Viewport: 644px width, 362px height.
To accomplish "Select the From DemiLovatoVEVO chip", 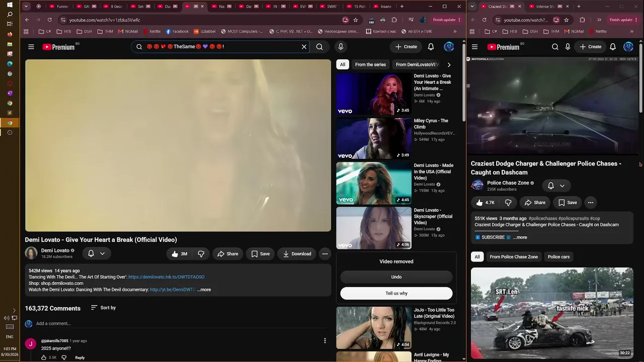I will coord(417,64).
